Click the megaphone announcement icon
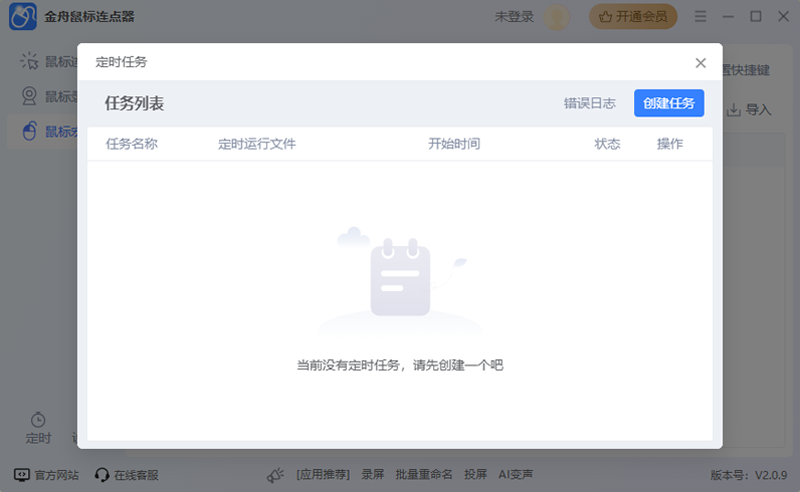This screenshot has width=800, height=492. 275,475
